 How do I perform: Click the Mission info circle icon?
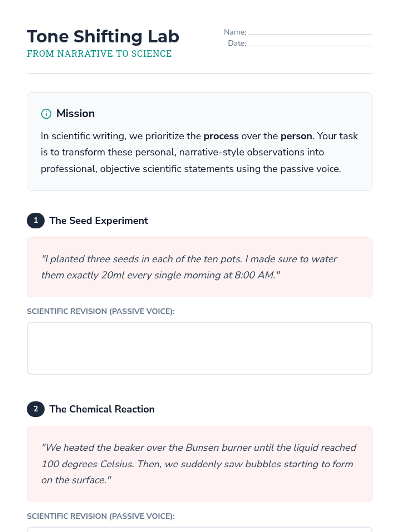pos(46,114)
